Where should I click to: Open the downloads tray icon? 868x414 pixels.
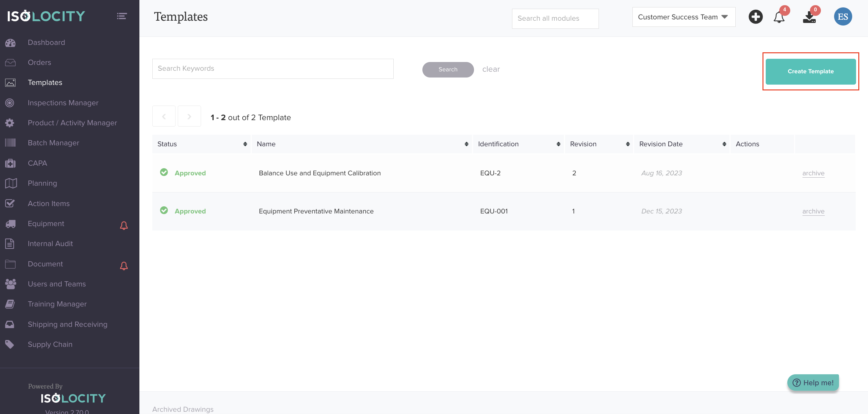click(809, 17)
